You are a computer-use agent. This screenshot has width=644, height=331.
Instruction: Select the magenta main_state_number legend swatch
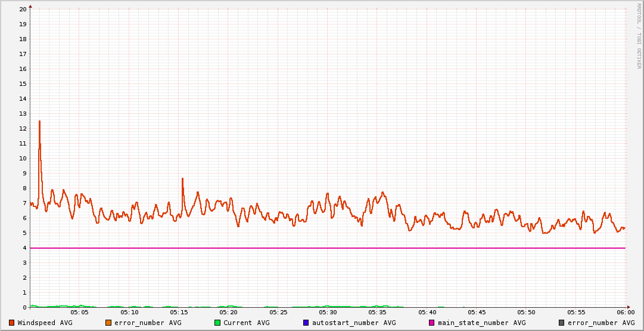(x=432, y=323)
